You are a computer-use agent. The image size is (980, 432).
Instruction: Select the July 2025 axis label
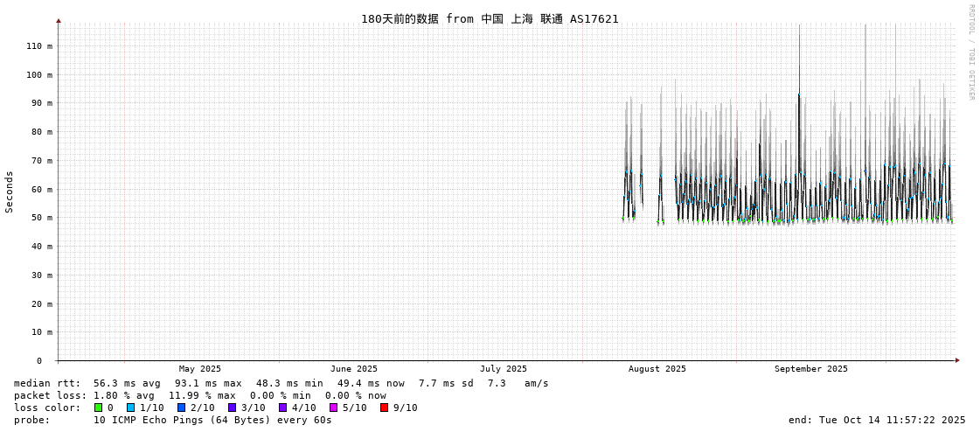[504, 369]
